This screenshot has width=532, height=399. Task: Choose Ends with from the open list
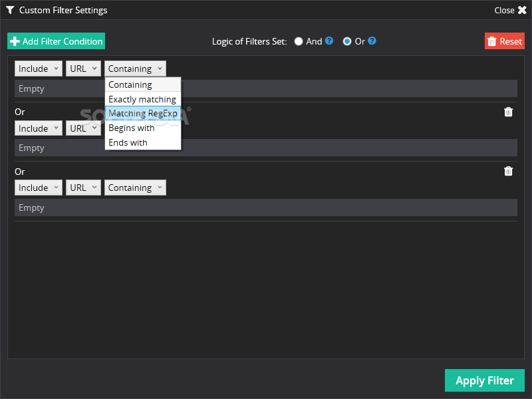[x=143, y=142]
